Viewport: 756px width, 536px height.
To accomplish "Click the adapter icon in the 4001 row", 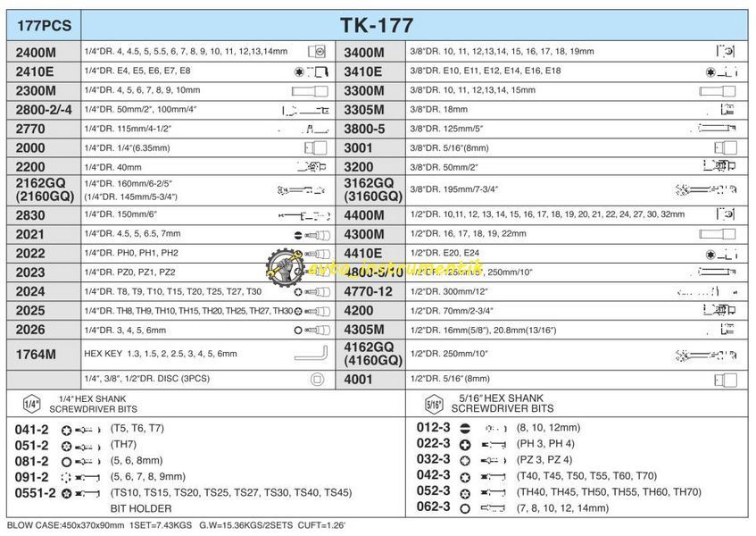I will click(x=725, y=381).
